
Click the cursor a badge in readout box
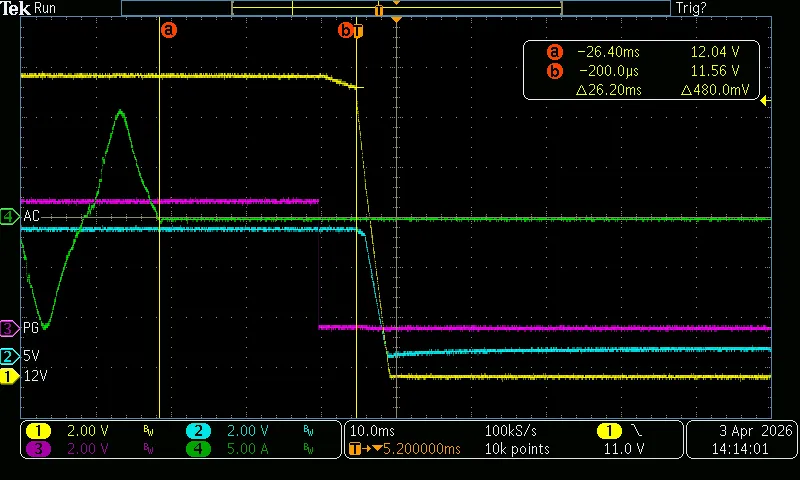point(555,52)
